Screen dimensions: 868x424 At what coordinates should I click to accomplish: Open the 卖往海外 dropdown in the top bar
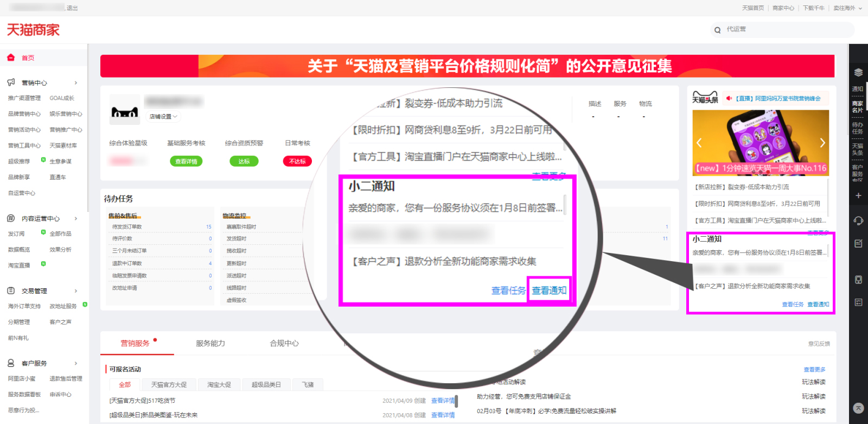[847, 8]
